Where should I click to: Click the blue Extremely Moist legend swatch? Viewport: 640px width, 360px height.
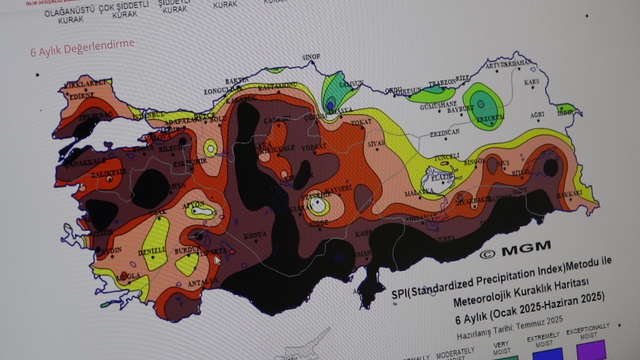click(x=548, y=354)
